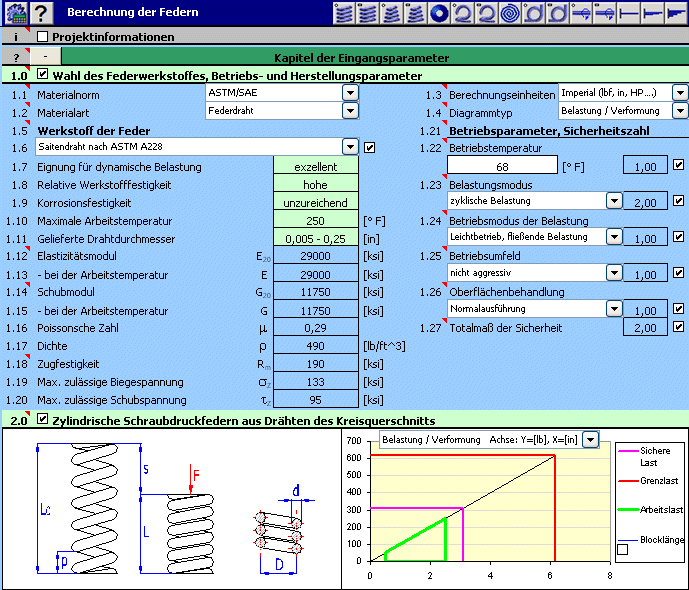Click the Elastizitätsmodul value 29000
This screenshot has height=590, width=689.
315,256
